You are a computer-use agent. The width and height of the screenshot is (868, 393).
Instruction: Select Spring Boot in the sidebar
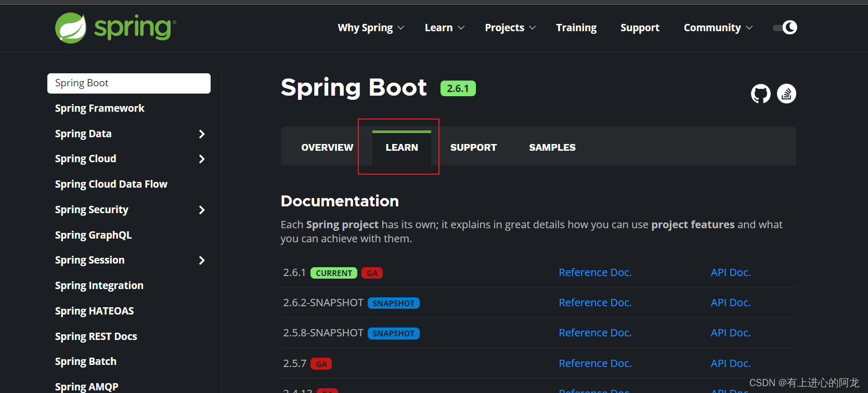129,83
